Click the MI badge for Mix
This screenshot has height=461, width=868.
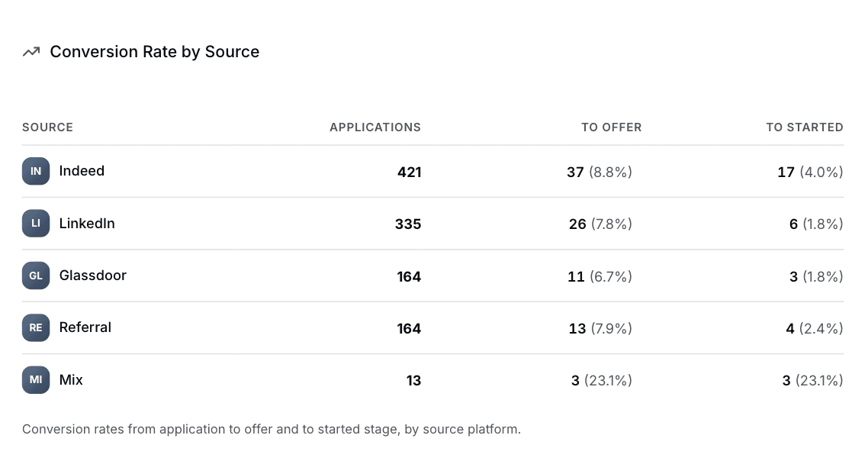coord(36,379)
